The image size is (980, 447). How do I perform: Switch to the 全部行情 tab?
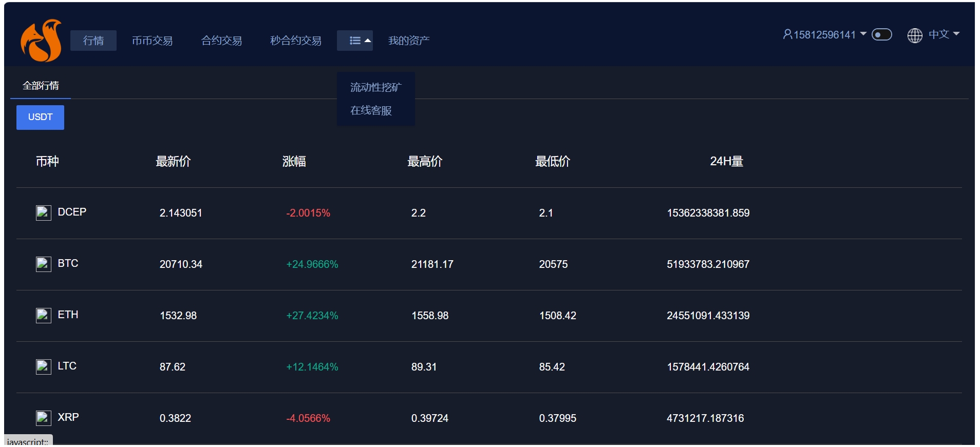[x=41, y=86]
